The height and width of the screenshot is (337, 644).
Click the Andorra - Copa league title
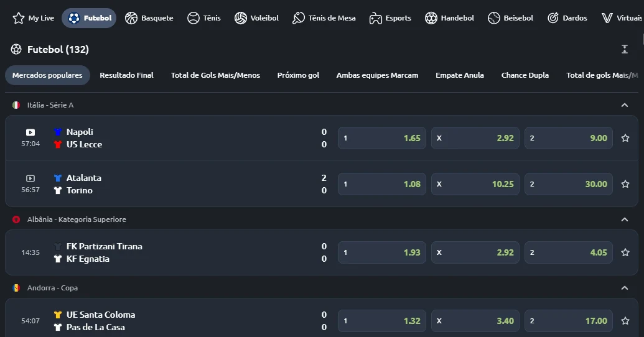[52, 288]
